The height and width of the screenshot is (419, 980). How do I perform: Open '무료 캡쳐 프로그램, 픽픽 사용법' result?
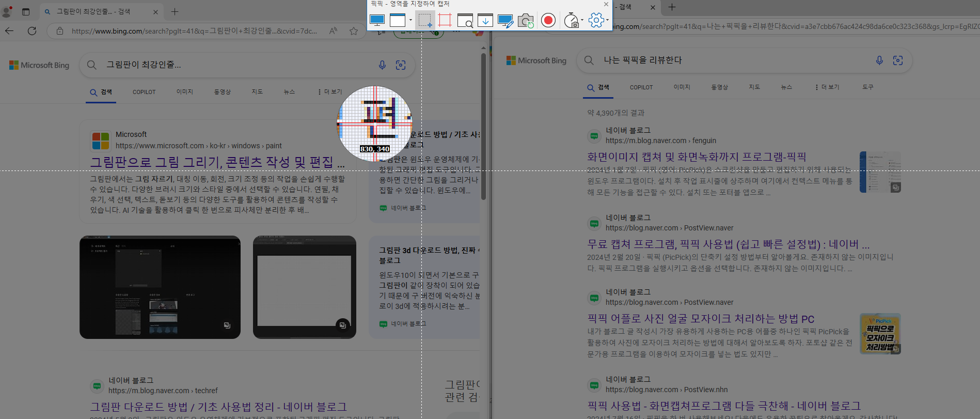[x=728, y=244]
